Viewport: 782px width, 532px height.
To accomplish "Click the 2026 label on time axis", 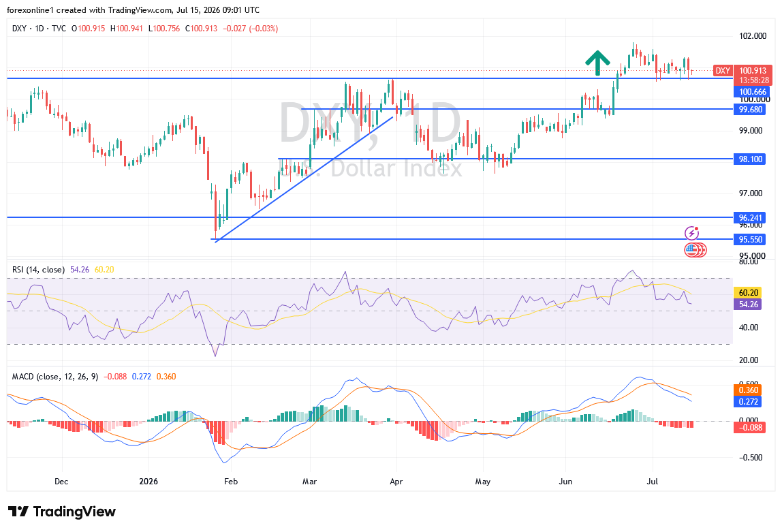I will coord(148,482).
